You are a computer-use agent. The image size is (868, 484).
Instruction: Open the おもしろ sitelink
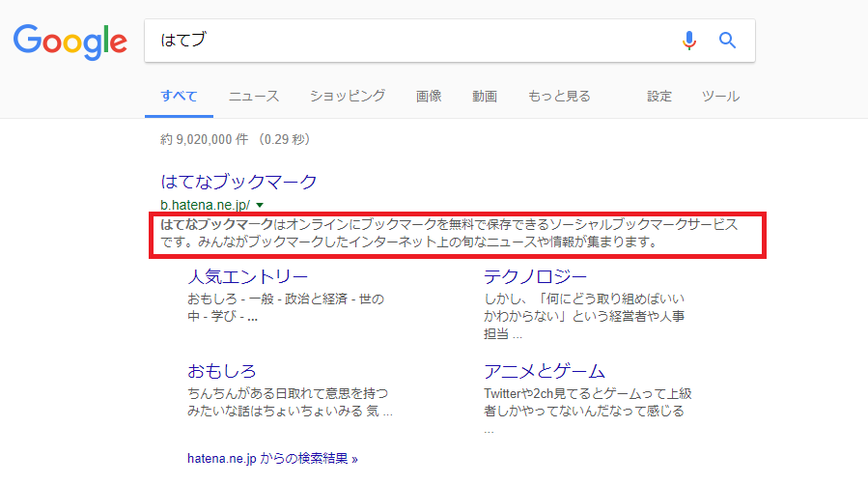(x=221, y=370)
